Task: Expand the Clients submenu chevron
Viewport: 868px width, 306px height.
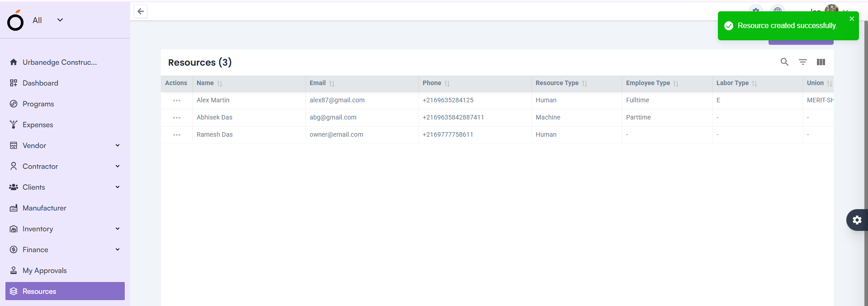Action: [x=118, y=187]
